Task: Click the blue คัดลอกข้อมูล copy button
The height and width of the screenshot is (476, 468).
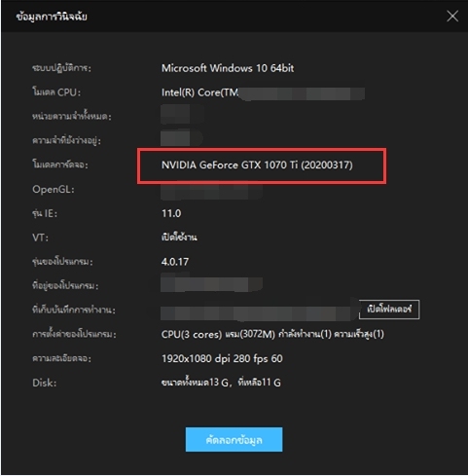Action: [234, 439]
